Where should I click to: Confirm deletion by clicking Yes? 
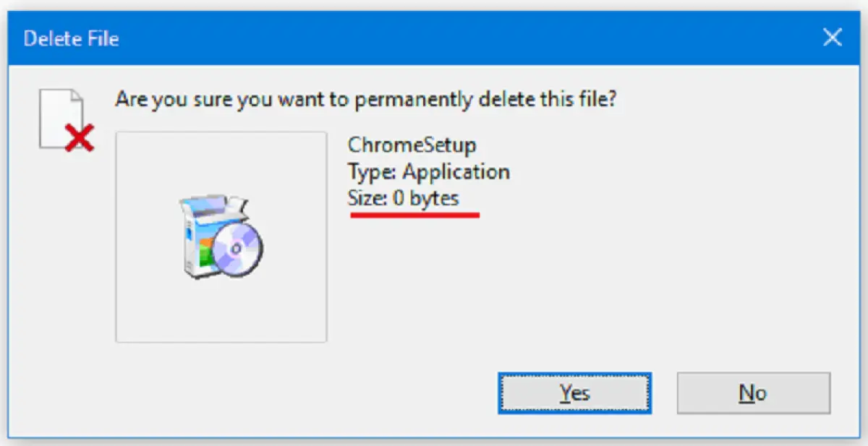pyautogui.click(x=574, y=393)
